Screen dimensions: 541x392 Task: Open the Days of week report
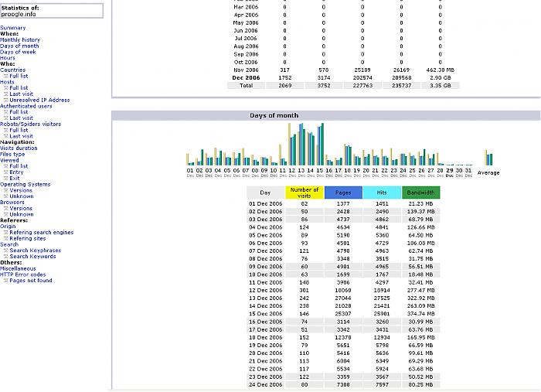pos(19,52)
